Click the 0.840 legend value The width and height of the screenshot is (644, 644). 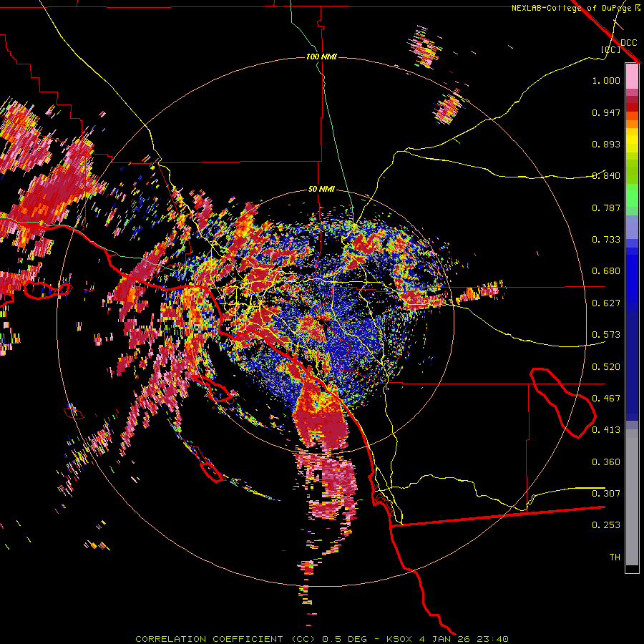[606, 176]
